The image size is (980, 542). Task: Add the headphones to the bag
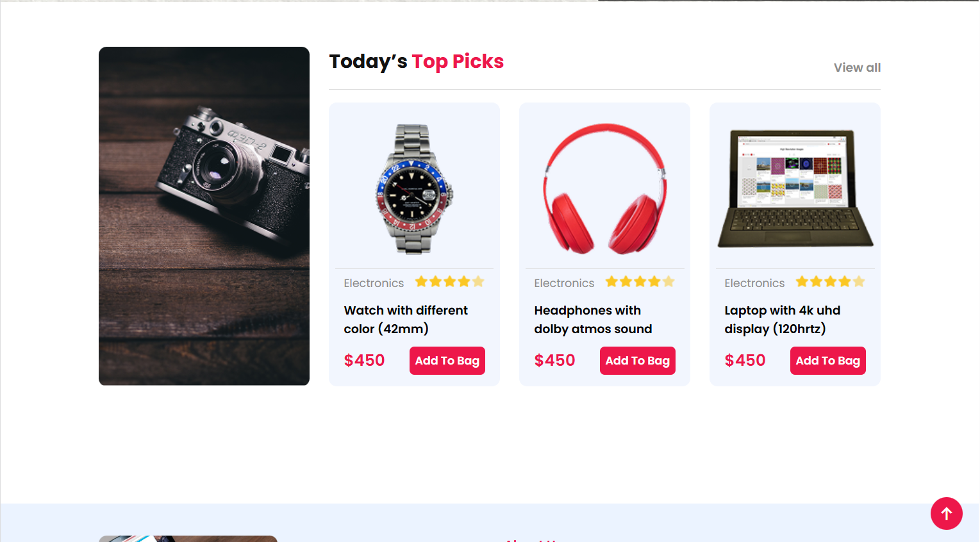[638, 360]
